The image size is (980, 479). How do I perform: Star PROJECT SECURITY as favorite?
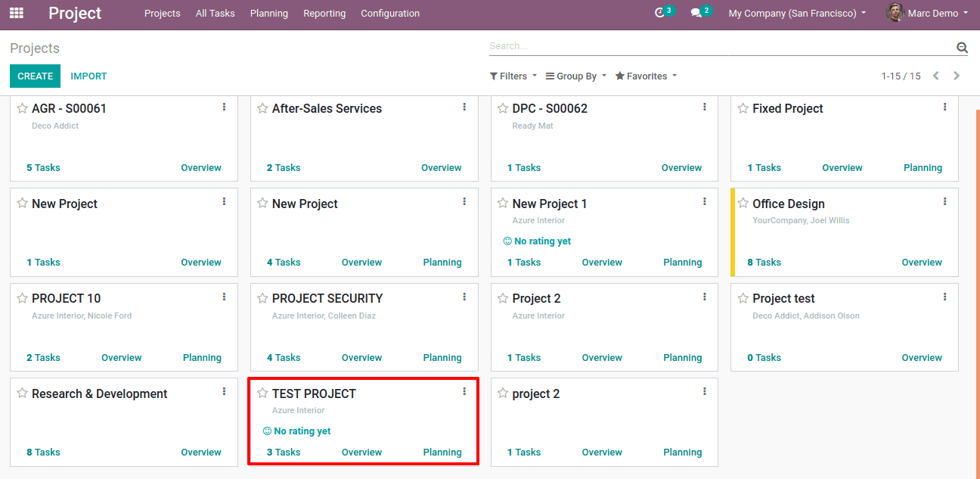click(x=262, y=298)
